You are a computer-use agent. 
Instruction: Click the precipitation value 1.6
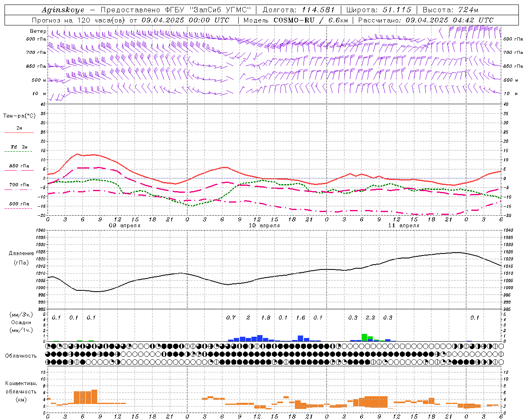(301, 318)
